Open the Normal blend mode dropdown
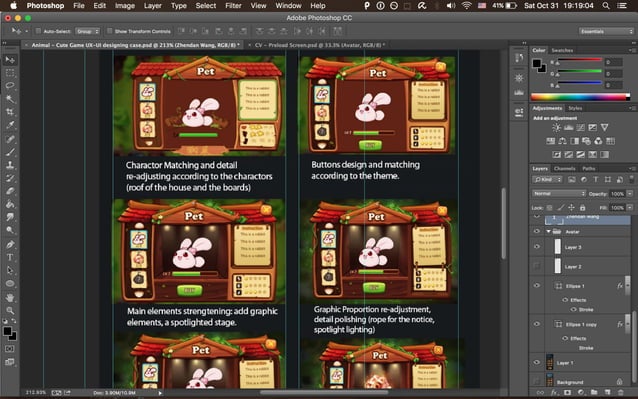This screenshot has width=638, height=399. 559,194
